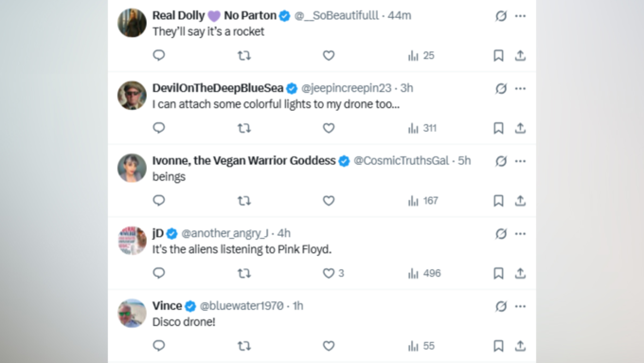Like Ivonne's 'beings' tweet
Viewport: 644px width, 363px height.
[329, 201]
